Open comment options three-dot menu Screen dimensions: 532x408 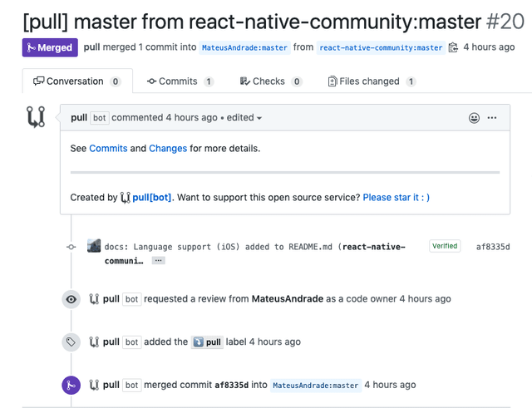pos(492,118)
